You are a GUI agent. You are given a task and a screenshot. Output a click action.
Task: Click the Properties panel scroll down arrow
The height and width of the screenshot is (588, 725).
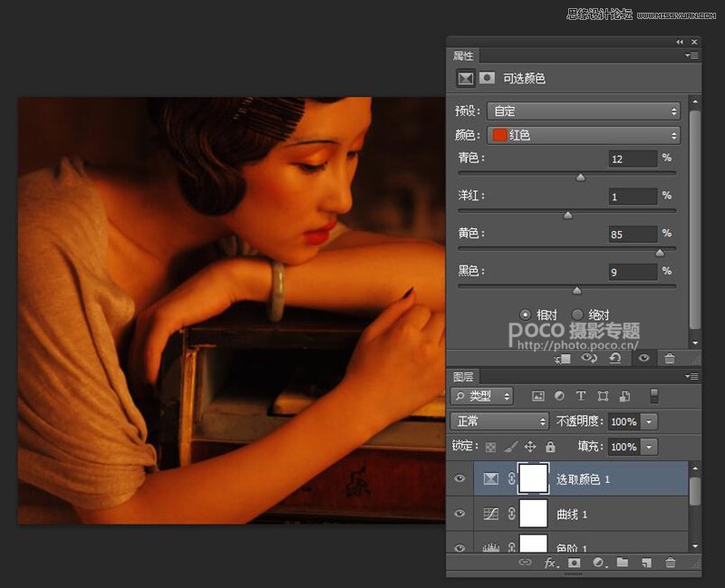tap(695, 343)
